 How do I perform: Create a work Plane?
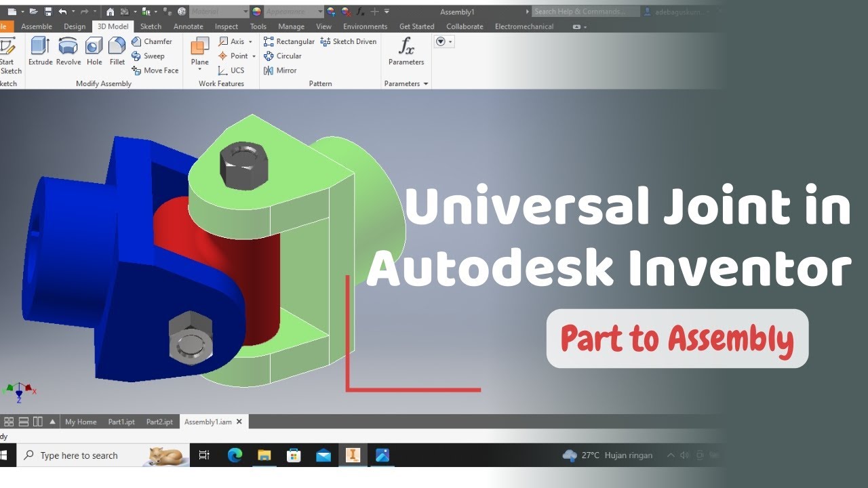pos(199,52)
